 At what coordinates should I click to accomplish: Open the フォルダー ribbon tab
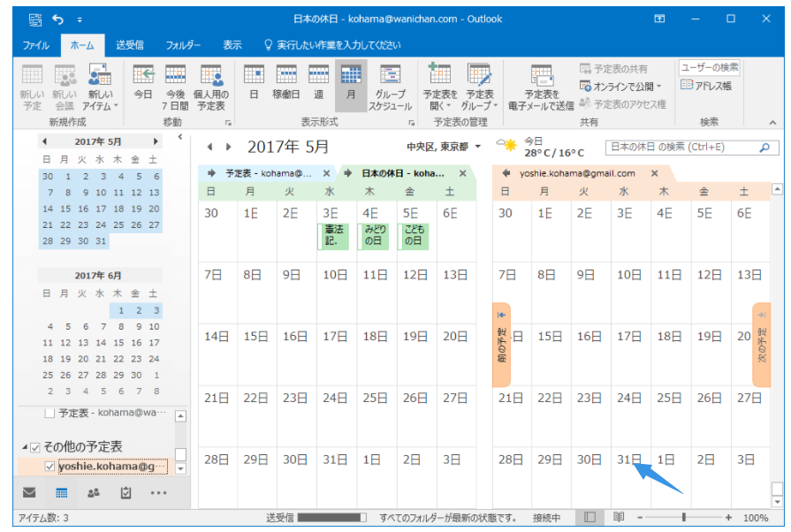183,45
